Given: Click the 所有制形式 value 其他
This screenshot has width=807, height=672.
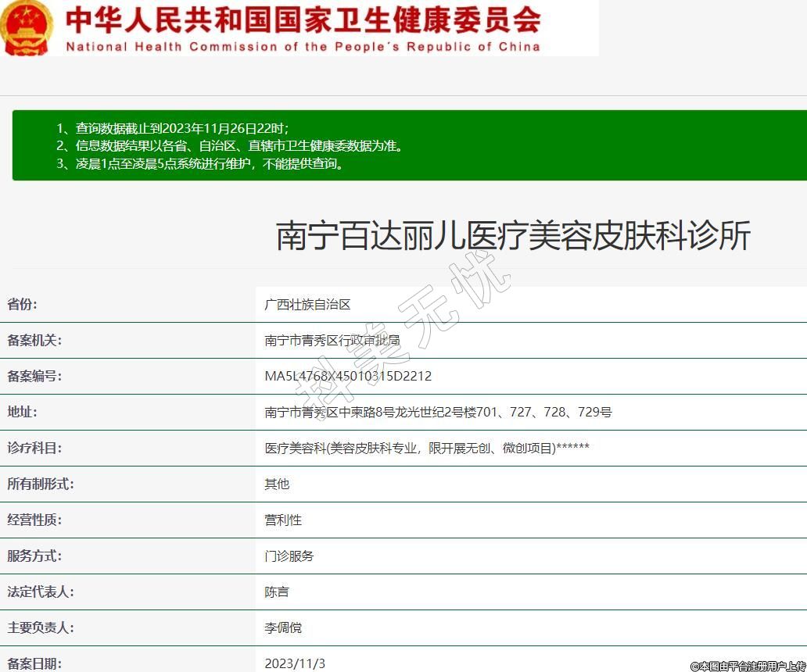Looking at the screenshot, I should pyautogui.click(x=277, y=484).
